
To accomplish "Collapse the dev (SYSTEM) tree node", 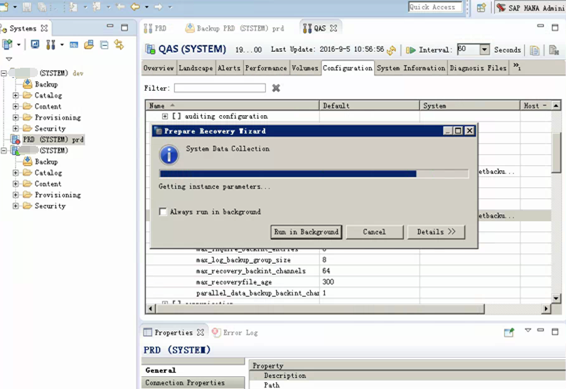I will point(4,73).
